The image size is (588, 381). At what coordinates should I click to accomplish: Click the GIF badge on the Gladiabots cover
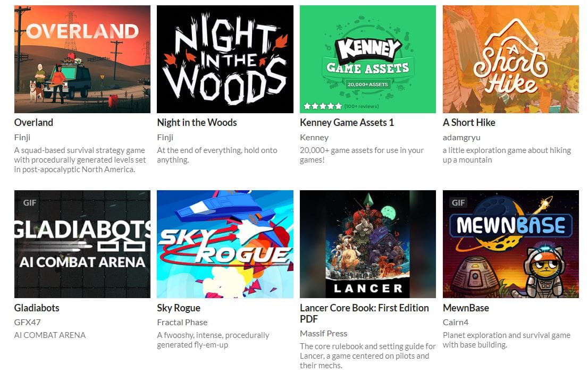point(30,202)
